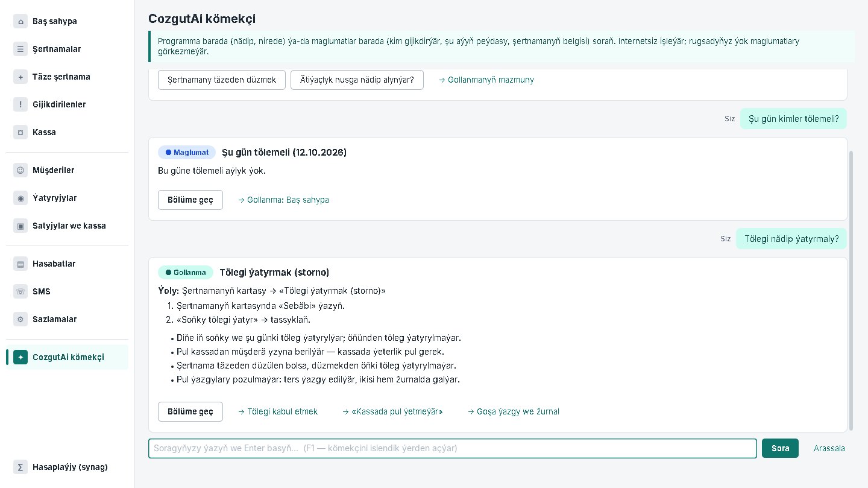Screen dimensions: 868x488
Task: Click the heading Şu gün tölemeli (12.10.2026)
Action: [285, 153]
